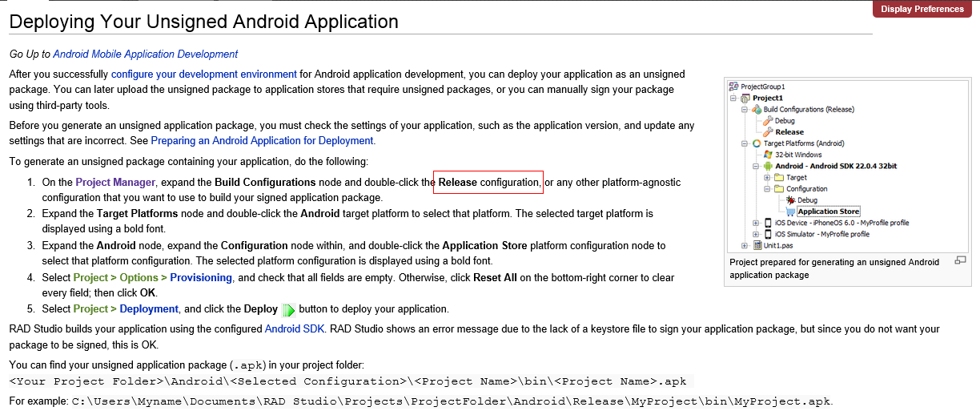This screenshot has height=415, width=980.
Task: Click the Target folder icon in tree
Action: coord(779,177)
